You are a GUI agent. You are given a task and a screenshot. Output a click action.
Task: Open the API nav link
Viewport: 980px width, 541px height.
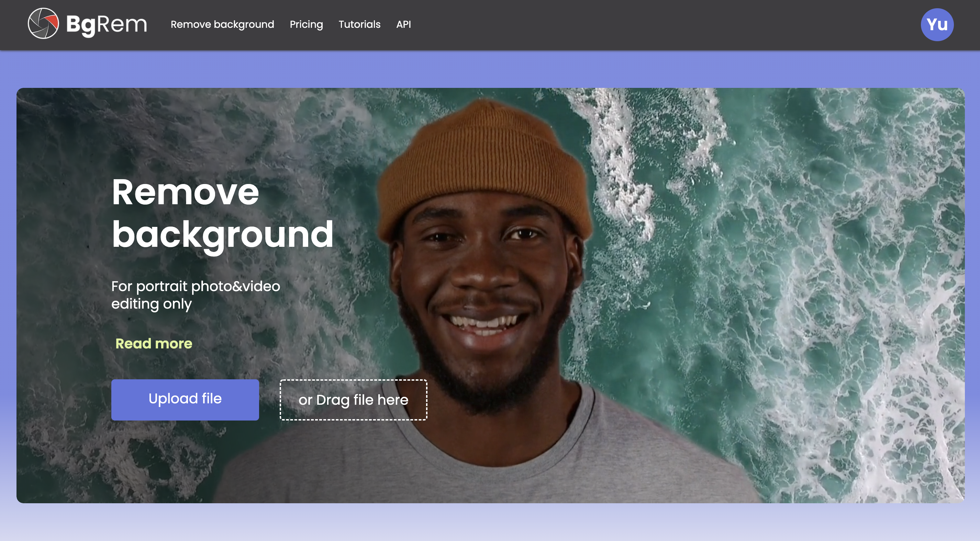point(403,24)
